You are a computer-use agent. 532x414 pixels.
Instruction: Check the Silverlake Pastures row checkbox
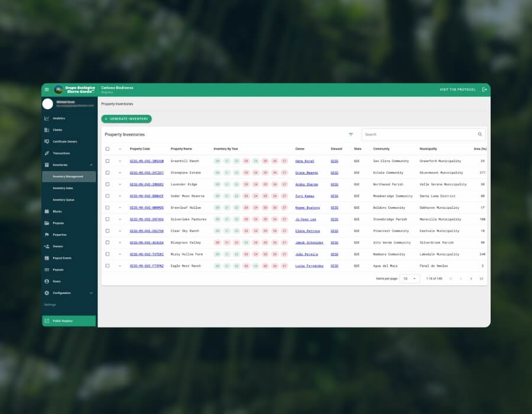108,219
